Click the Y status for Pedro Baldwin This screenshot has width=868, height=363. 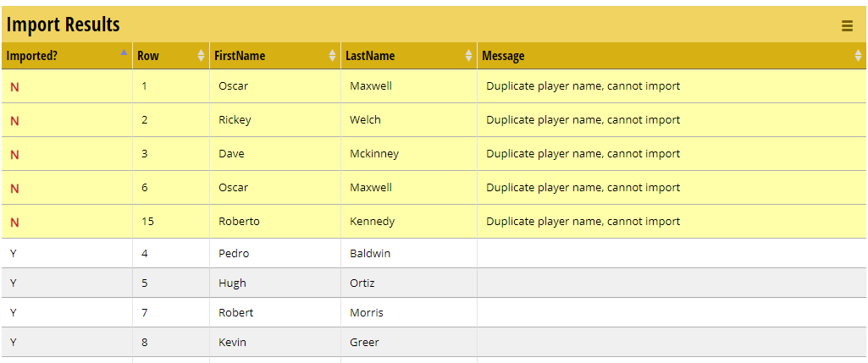pyautogui.click(x=14, y=254)
